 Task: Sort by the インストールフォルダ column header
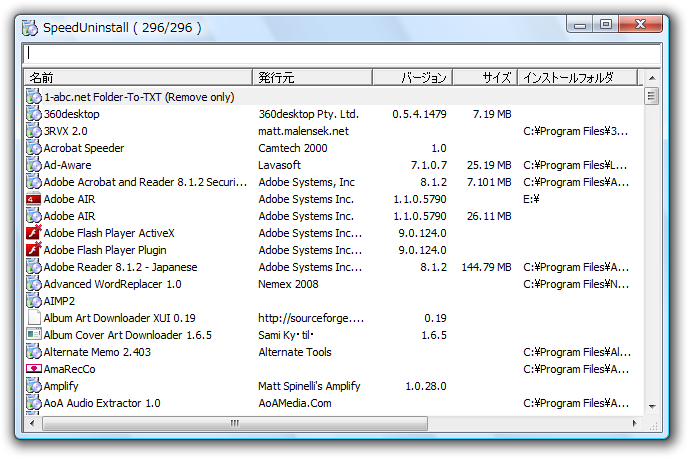pyautogui.click(x=577, y=78)
